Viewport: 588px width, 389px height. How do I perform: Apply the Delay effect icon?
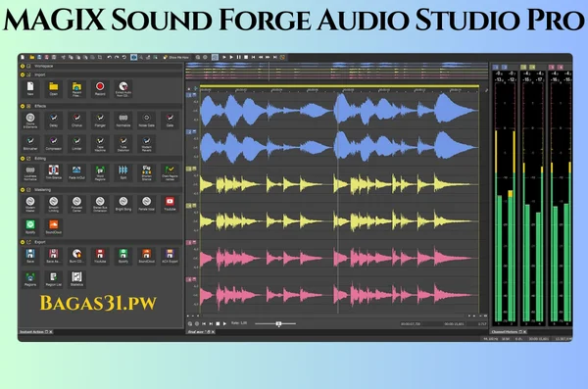pos(54,121)
